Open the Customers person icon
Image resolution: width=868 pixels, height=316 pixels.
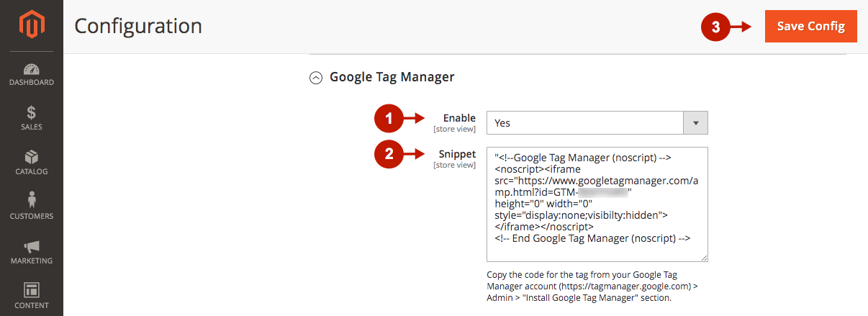31,200
